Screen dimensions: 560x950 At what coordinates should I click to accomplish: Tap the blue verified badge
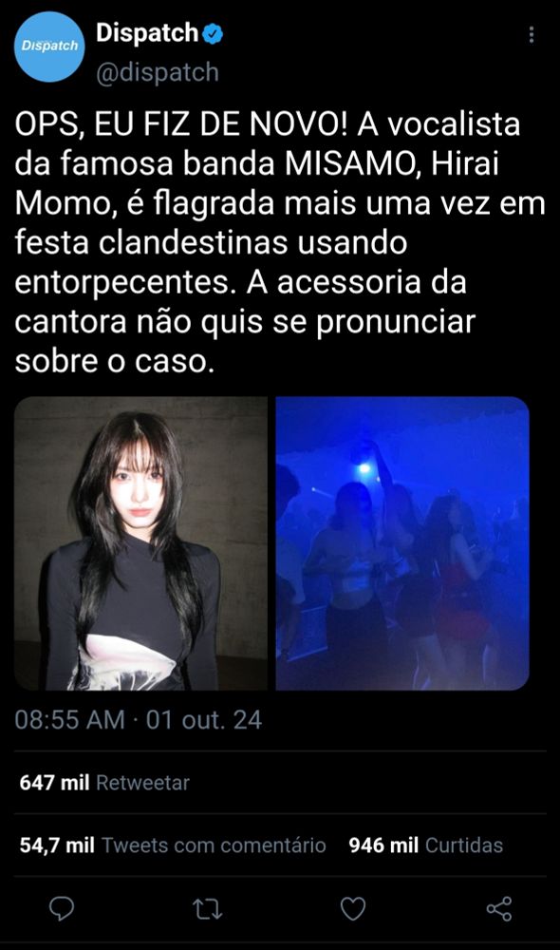coord(213,33)
